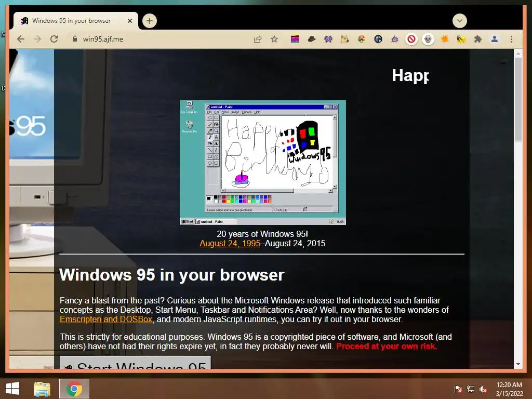532x399 pixels.
Task: Click the red prohibition blocker extension
Action: (411, 39)
